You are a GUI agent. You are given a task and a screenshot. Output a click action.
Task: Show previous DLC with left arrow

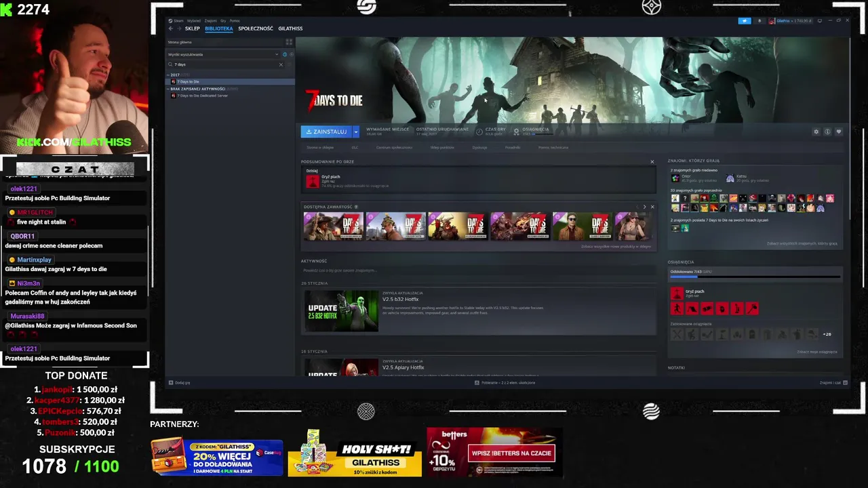tap(636, 207)
